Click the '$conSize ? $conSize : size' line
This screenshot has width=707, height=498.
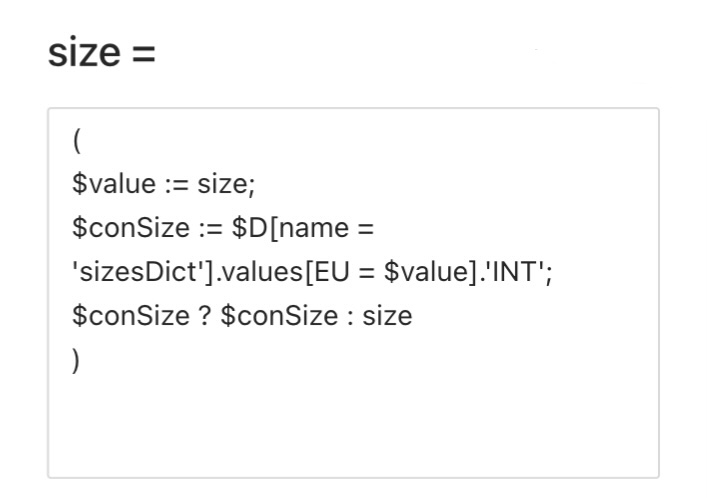(242, 317)
